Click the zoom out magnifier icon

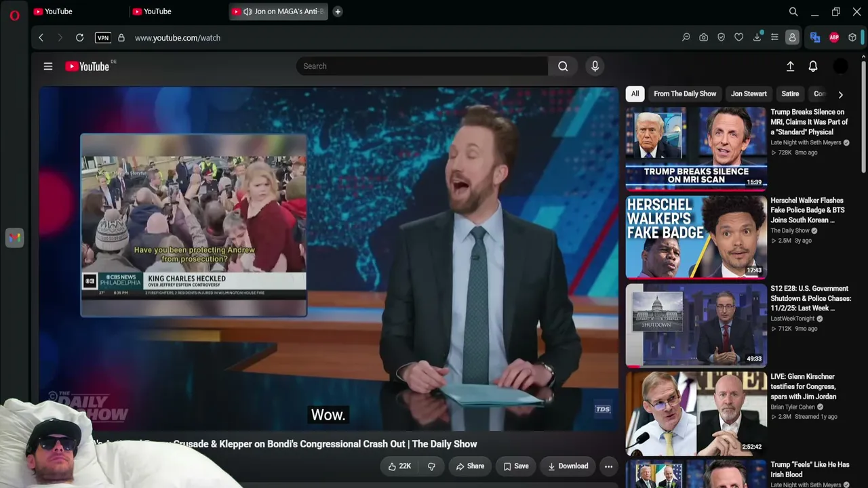coord(686,38)
